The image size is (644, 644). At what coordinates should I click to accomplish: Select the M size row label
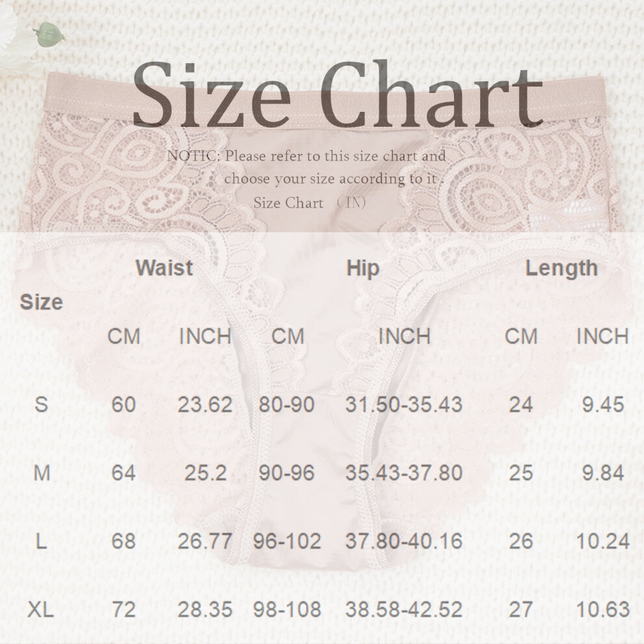pos(42,473)
